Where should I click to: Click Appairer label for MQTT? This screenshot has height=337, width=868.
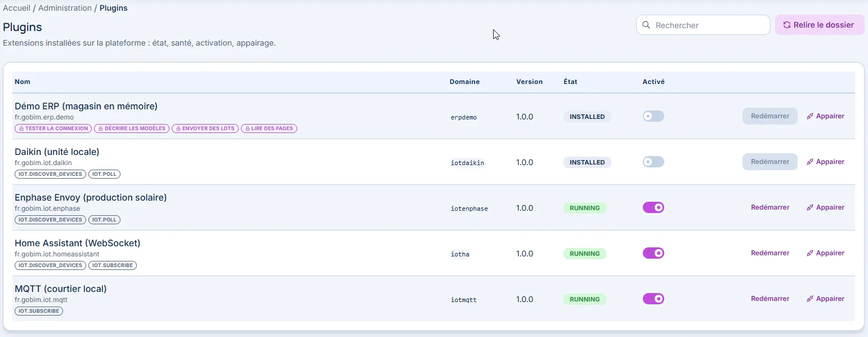pos(830,299)
